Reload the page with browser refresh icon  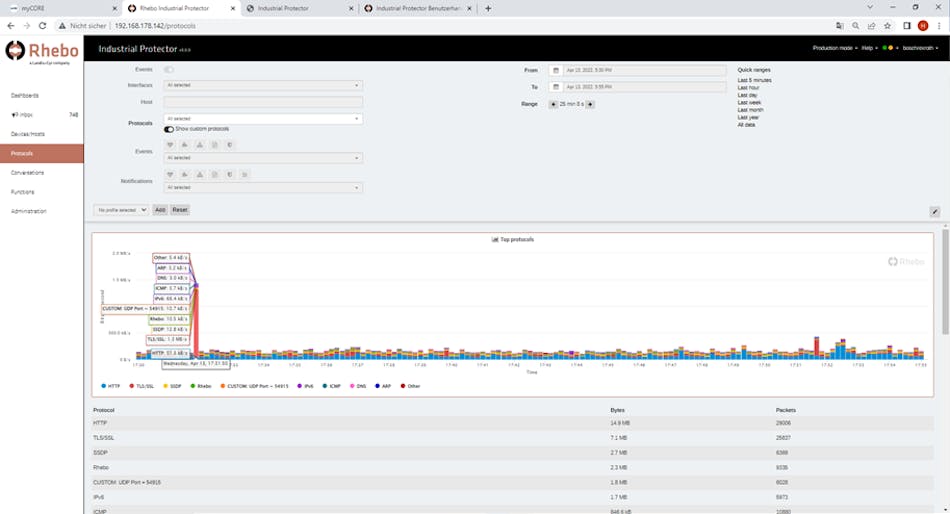[x=42, y=25]
